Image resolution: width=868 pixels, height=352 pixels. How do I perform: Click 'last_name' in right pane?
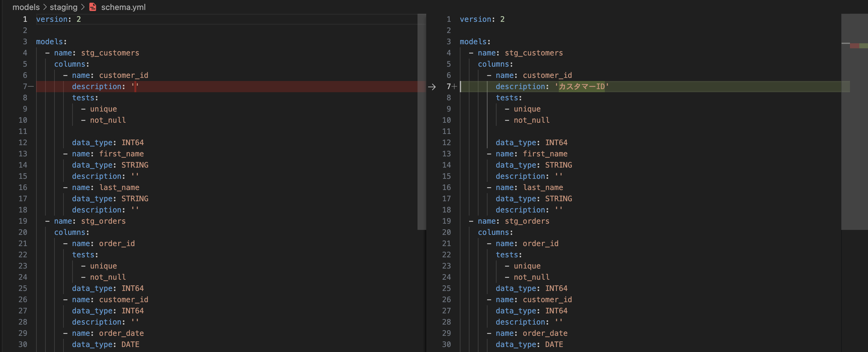click(x=543, y=188)
